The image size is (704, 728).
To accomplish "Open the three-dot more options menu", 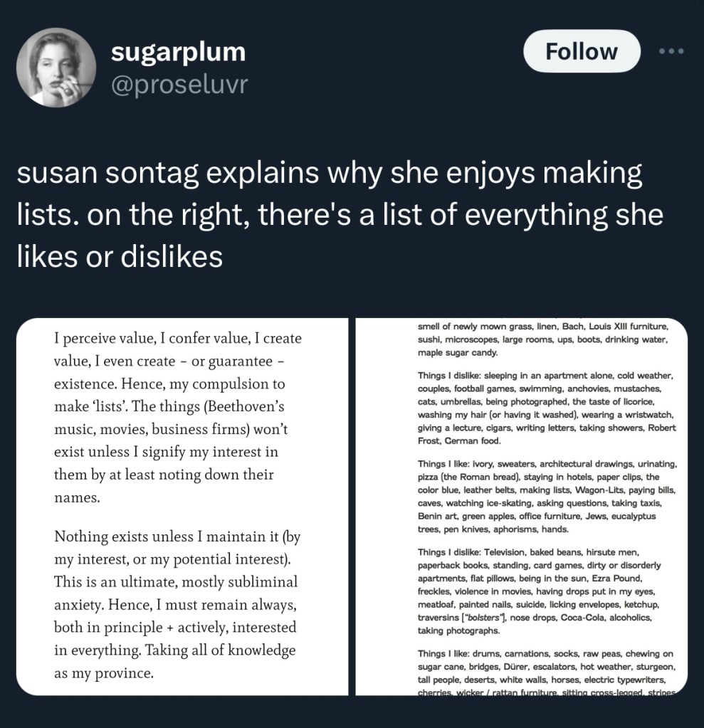I will (671, 51).
